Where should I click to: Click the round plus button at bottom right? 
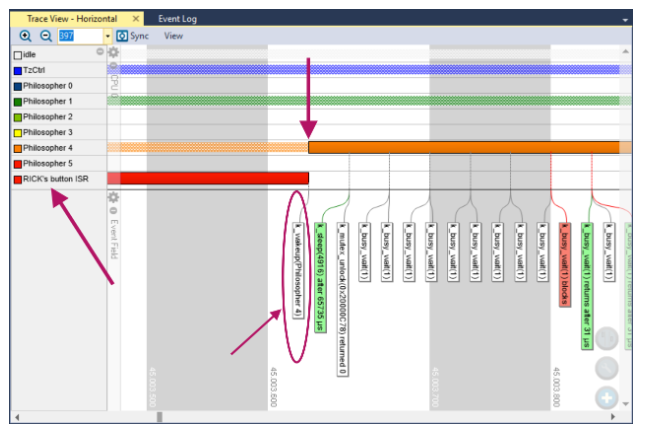pyautogui.click(x=608, y=398)
